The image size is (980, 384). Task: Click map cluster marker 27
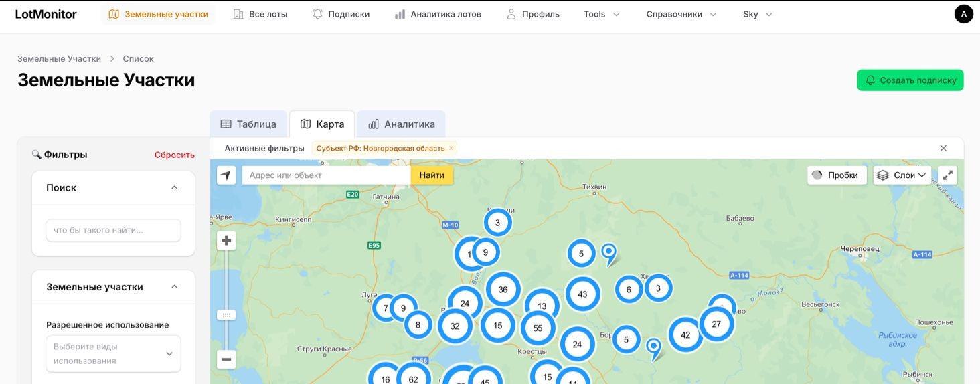click(716, 324)
